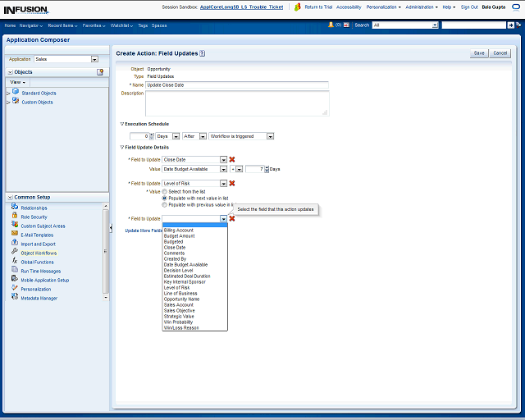Delete the Level of Risk field update
This screenshot has width=525, height=420.
[x=232, y=183]
